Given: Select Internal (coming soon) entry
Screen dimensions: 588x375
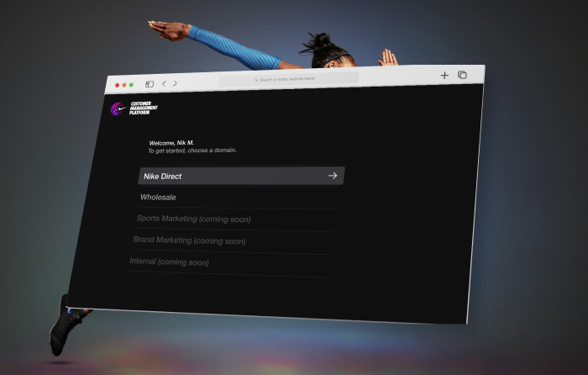Looking at the screenshot, I should 169,262.
